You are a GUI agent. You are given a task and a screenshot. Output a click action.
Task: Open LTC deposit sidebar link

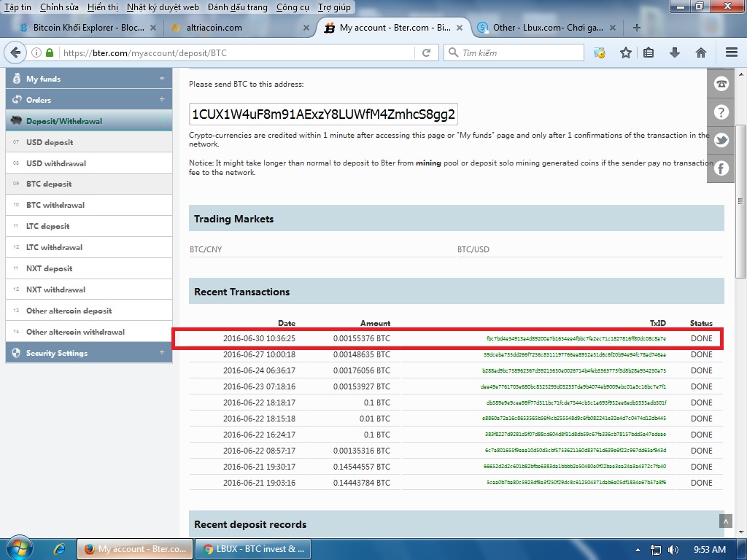(x=89, y=226)
